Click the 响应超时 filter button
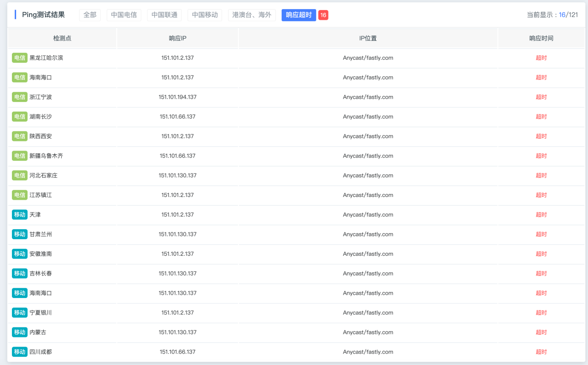This screenshot has width=588, height=365. click(x=299, y=15)
